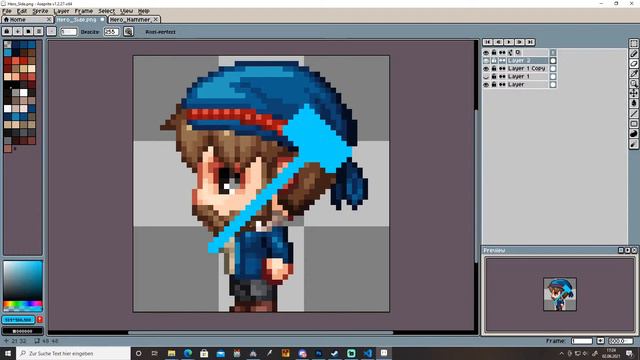
Task: Select the Pencil tool in right toolbar
Action: 633,53
